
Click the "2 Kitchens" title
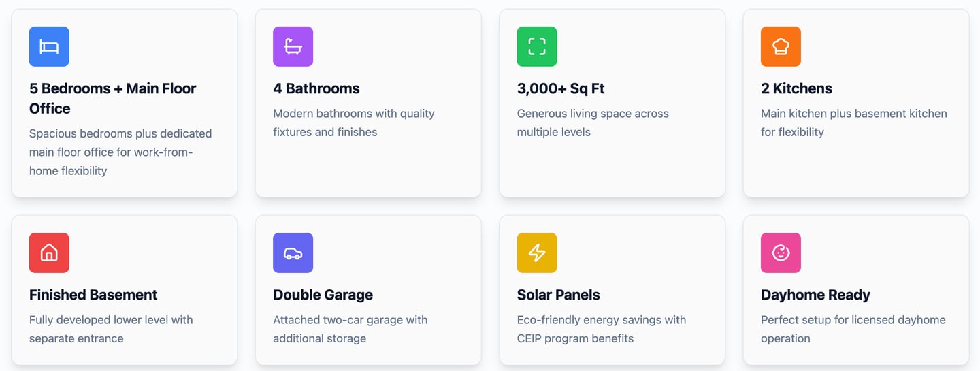click(796, 88)
